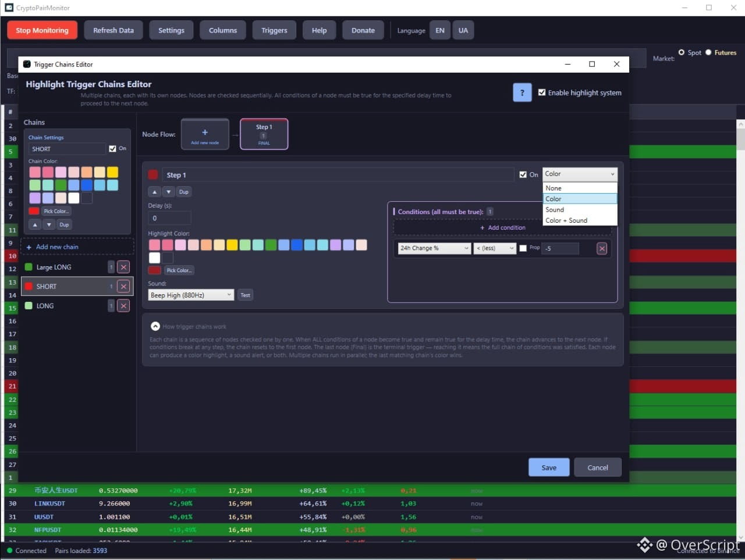
Task: Switch language to UA
Action: [x=463, y=30]
